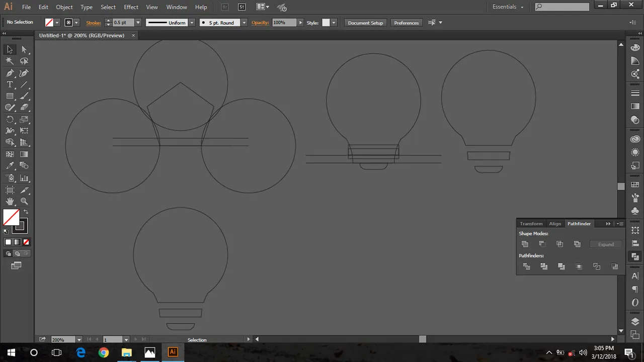Apply Divide pathfinder
The height and width of the screenshot is (362, 644).
click(526, 266)
